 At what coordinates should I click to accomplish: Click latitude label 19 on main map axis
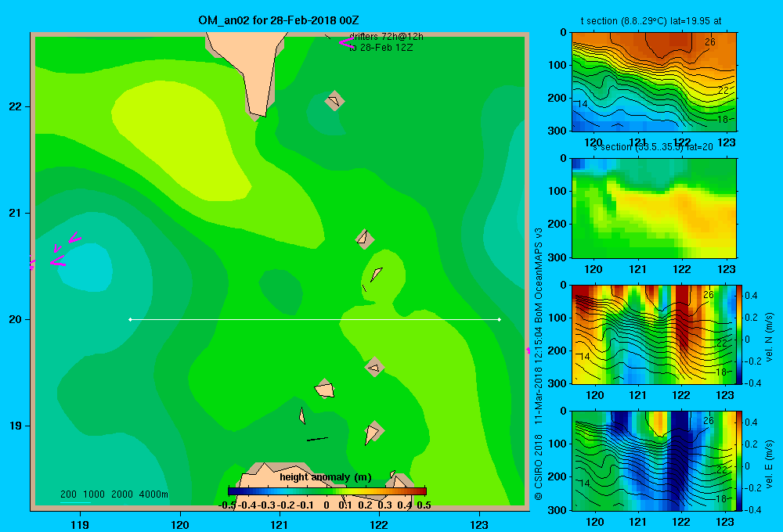point(16,426)
